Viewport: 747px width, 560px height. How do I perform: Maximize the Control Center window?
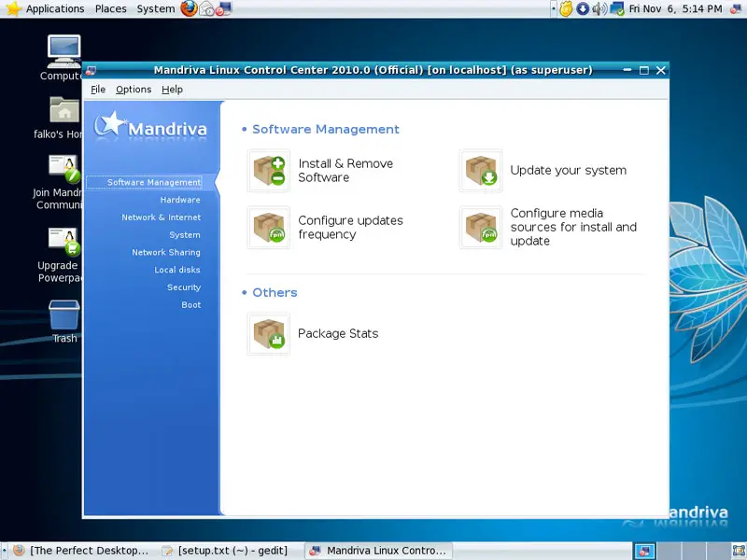644,71
